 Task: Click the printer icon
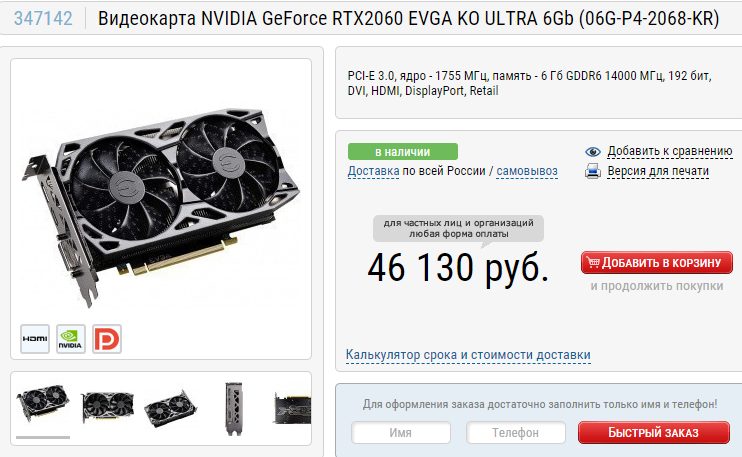coord(592,171)
